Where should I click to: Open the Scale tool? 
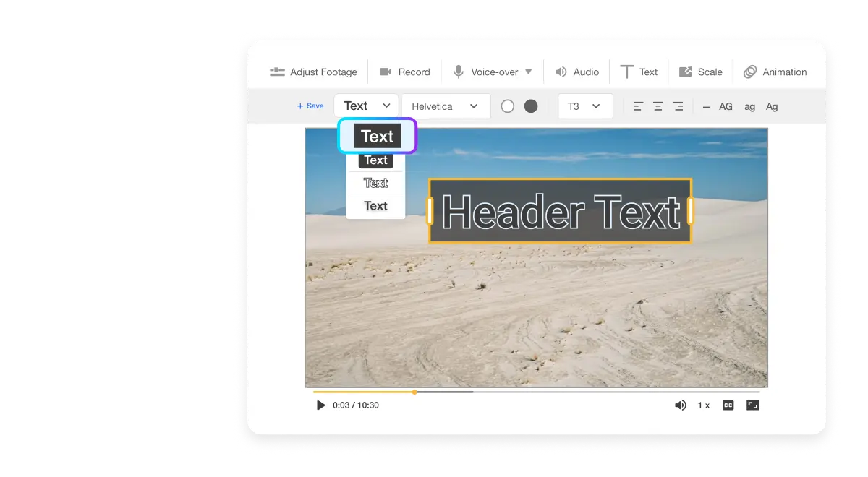click(700, 72)
